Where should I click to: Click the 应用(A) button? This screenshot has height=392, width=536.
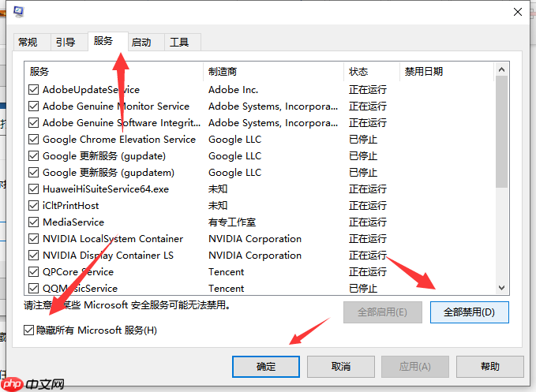pos(415,367)
